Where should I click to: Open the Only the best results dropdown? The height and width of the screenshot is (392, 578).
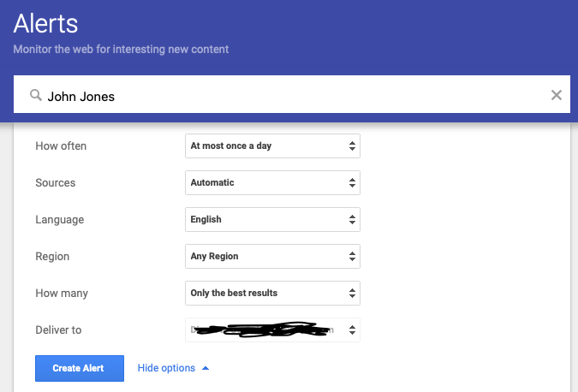click(x=272, y=294)
